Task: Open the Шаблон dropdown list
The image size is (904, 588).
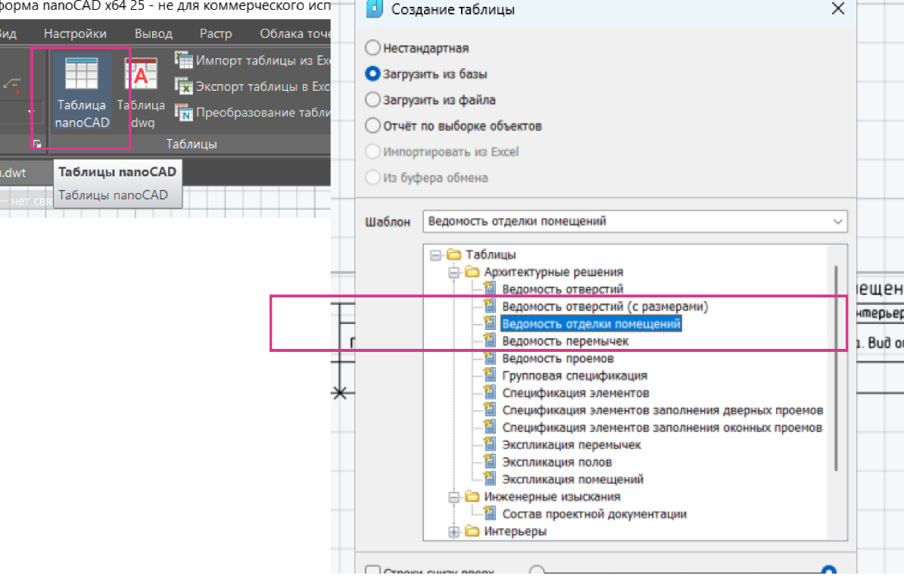Action: pos(837,222)
